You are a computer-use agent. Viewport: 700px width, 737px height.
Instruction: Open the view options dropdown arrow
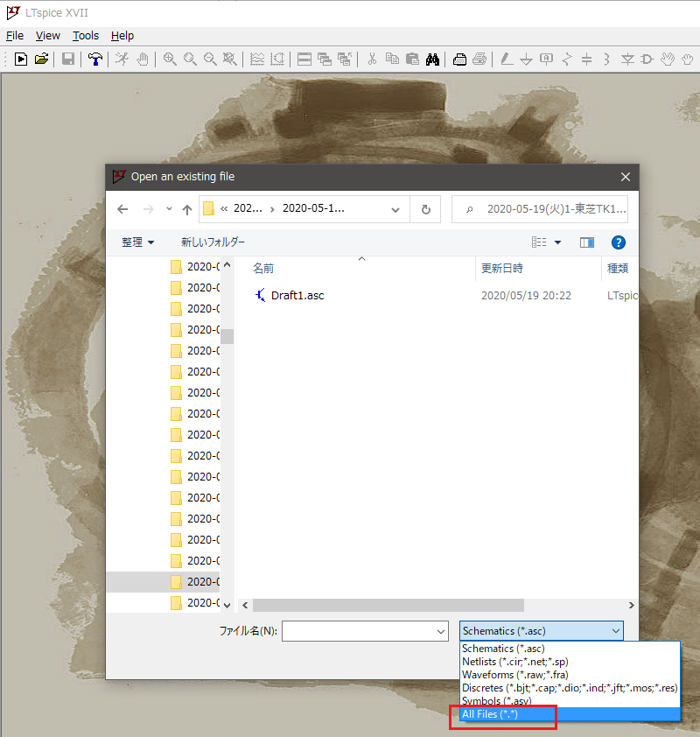(x=557, y=242)
